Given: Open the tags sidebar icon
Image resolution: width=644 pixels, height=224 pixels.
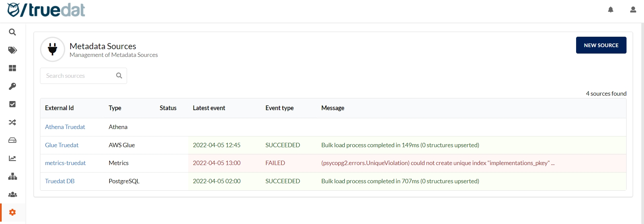Looking at the screenshot, I should point(12,50).
